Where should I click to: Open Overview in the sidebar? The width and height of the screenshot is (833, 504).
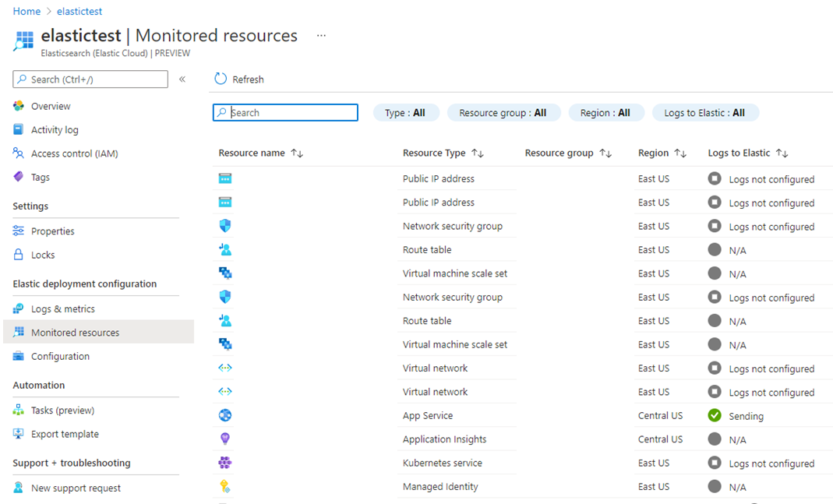(x=51, y=106)
